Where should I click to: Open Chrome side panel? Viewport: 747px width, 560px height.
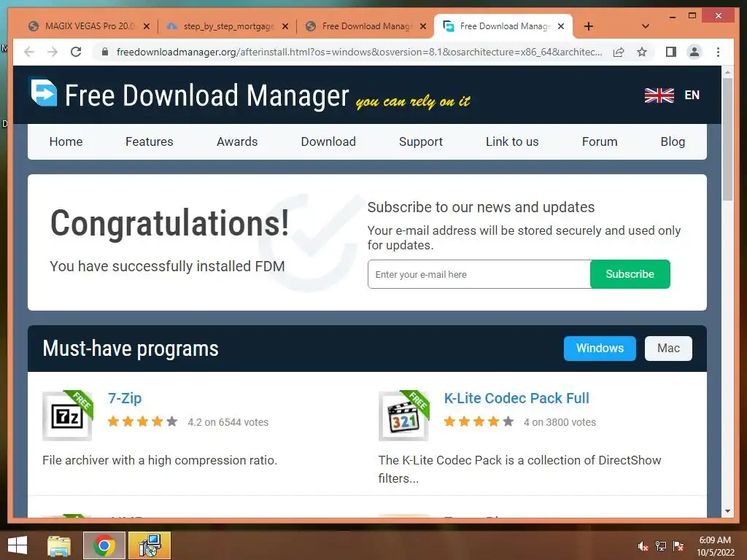pyautogui.click(x=671, y=52)
